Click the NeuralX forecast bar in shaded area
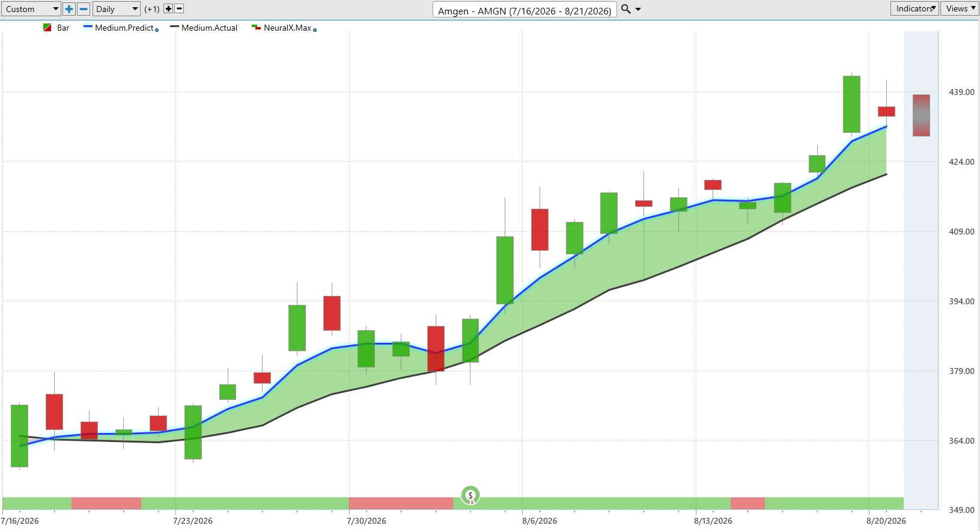Viewport: 980px width, 531px height. 921,115
